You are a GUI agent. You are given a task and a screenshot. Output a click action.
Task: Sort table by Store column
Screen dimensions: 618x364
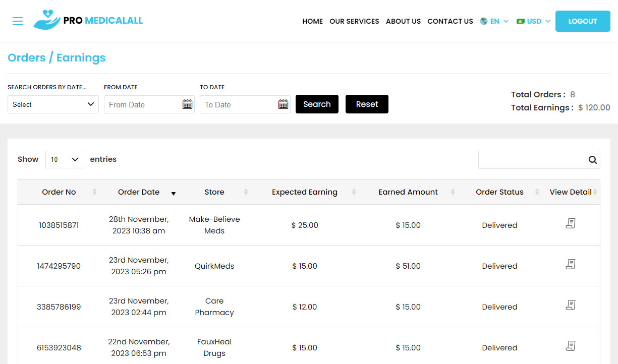[x=214, y=192]
